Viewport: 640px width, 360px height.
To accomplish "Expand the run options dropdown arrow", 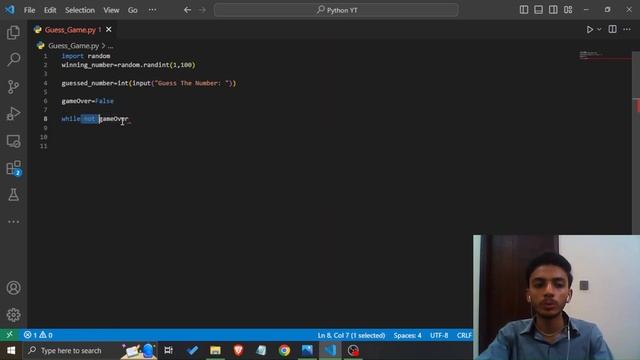I will tap(599, 29).
